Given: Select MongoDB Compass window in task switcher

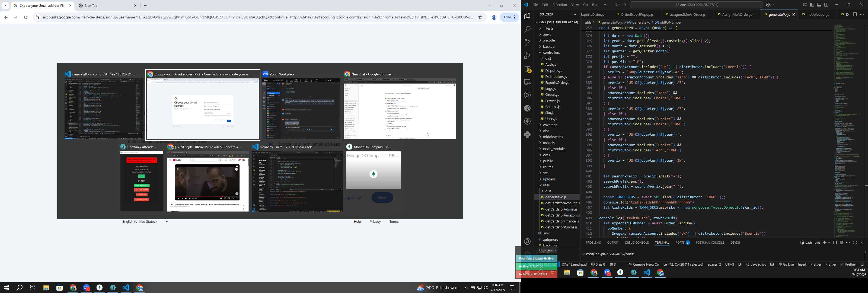Looking at the screenshot, I should click(x=373, y=167).
